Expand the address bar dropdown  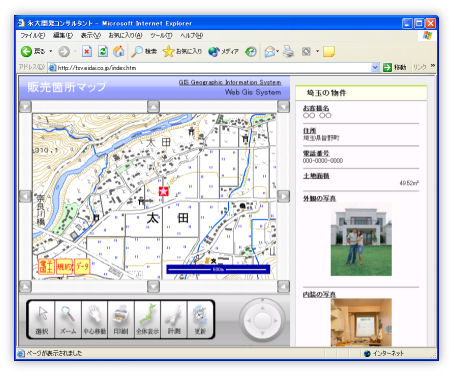point(375,68)
